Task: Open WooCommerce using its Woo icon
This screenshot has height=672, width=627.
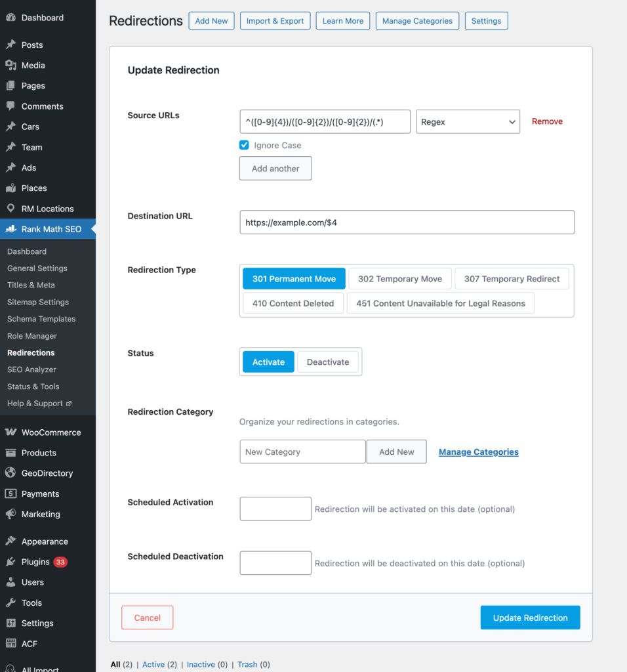Action: (x=10, y=432)
